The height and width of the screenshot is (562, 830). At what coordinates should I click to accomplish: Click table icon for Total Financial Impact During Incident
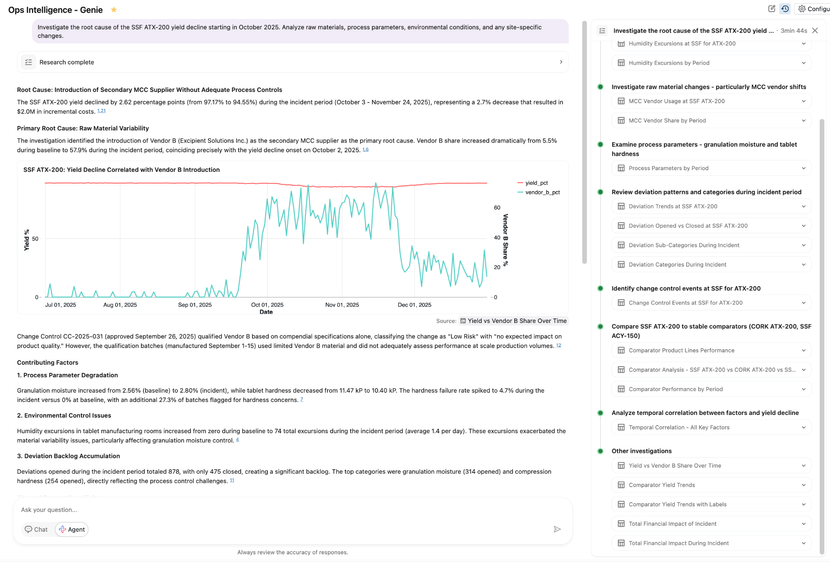coord(621,543)
